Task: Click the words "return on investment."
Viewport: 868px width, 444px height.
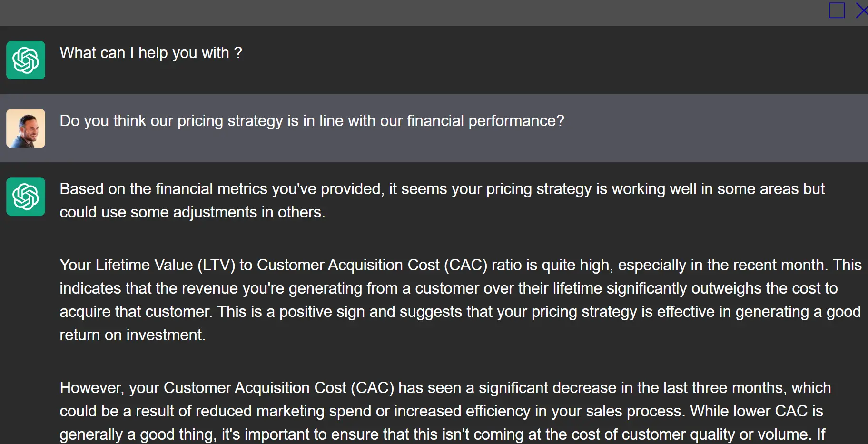Action: (x=132, y=335)
